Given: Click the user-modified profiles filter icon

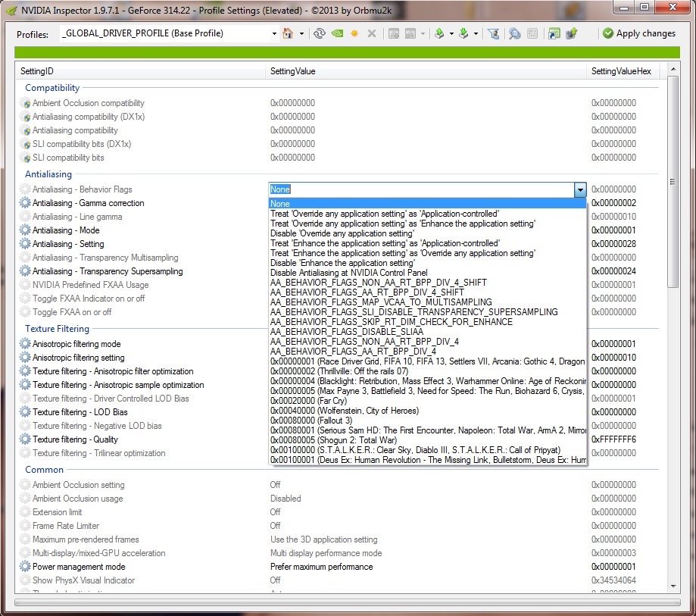Looking at the screenshot, I should pos(494,33).
